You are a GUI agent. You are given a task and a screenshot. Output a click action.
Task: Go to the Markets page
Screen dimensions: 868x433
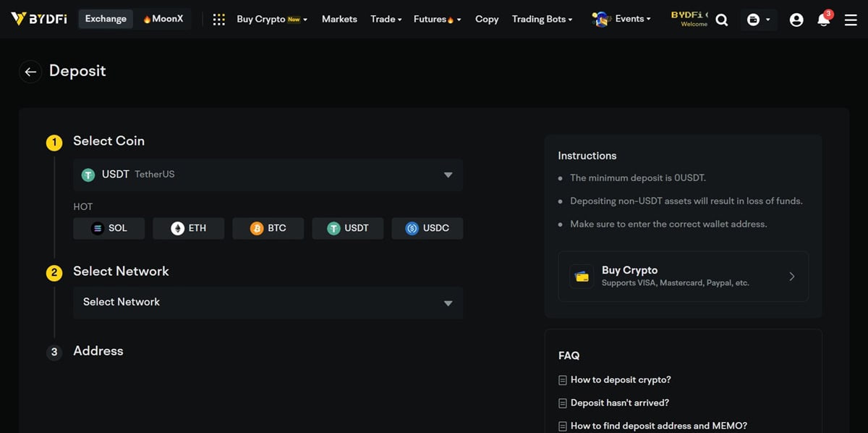[x=339, y=20]
